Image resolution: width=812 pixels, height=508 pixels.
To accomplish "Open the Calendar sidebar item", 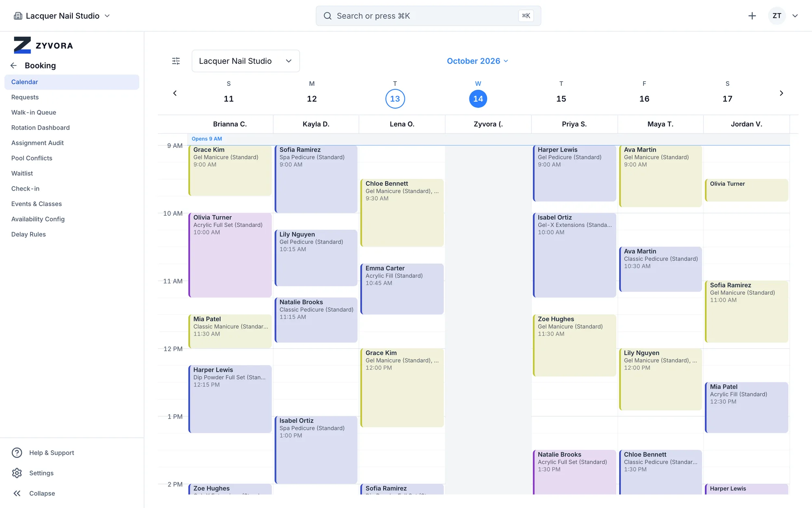I will coord(72,82).
